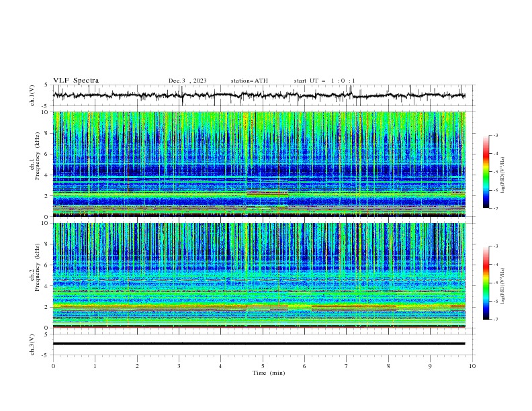Screen dimensions: 532x411
Task: Click the "station=ATH" label
Action: click(249, 81)
